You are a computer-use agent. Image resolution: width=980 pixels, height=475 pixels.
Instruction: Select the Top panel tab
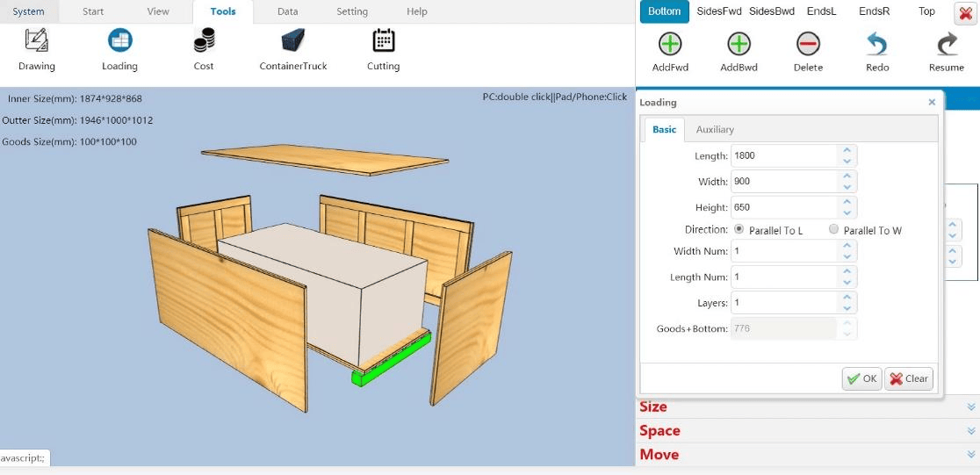(x=927, y=11)
